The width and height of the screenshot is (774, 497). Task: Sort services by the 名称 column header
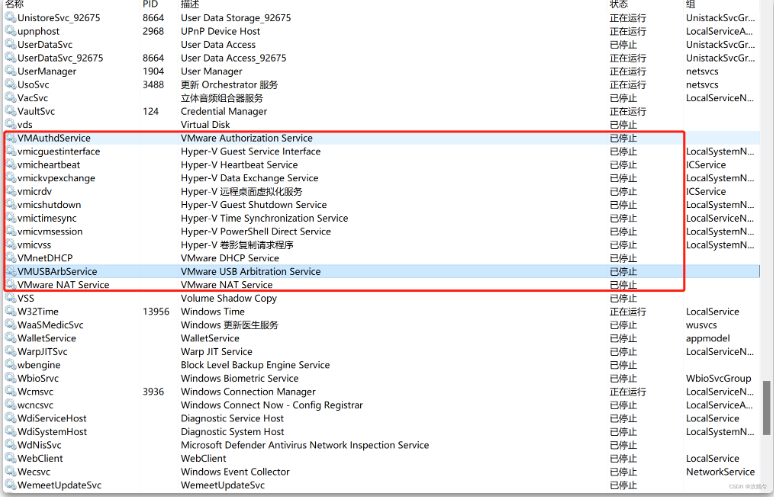click(x=15, y=5)
